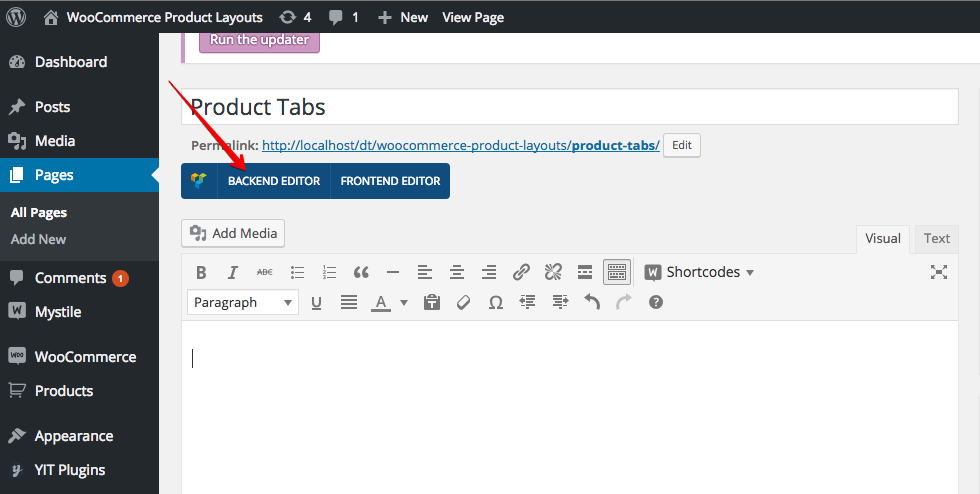Image resolution: width=980 pixels, height=494 pixels.
Task: Open the Paragraph format dropdown
Action: 242,303
